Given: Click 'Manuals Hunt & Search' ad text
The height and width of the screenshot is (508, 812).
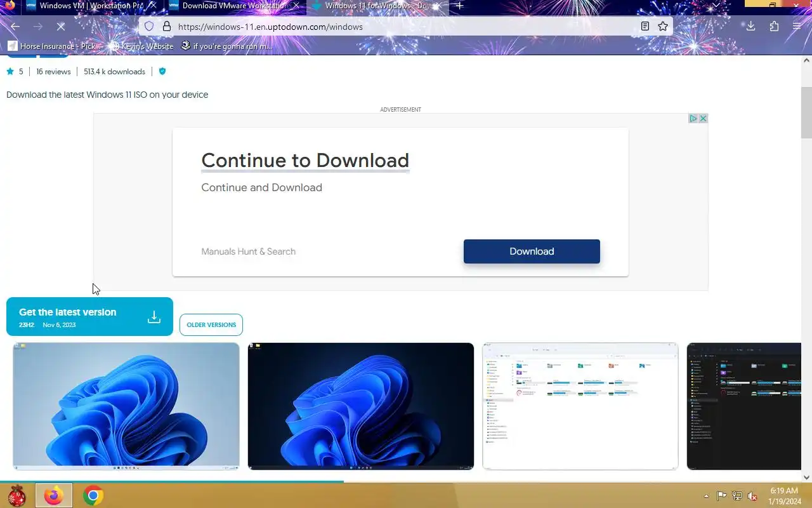Looking at the screenshot, I should coord(248,251).
